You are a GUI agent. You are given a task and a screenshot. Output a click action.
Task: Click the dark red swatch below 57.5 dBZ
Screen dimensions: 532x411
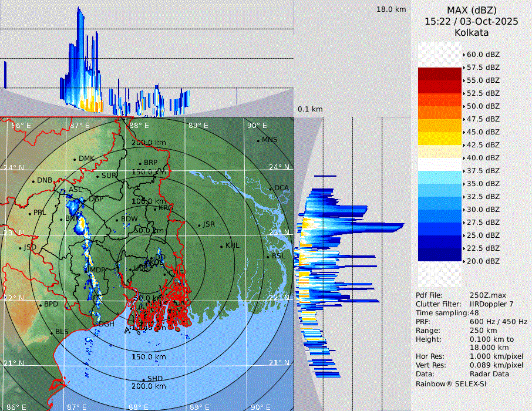[440, 74]
